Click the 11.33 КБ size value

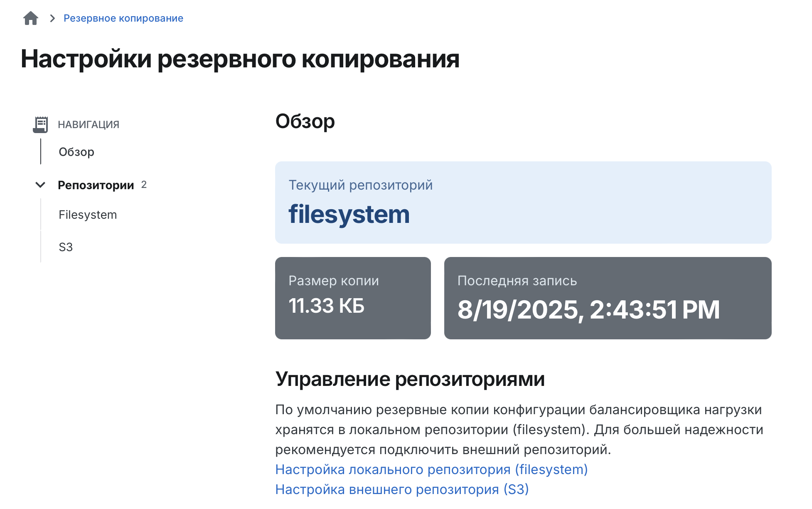[x=327, y=306]
